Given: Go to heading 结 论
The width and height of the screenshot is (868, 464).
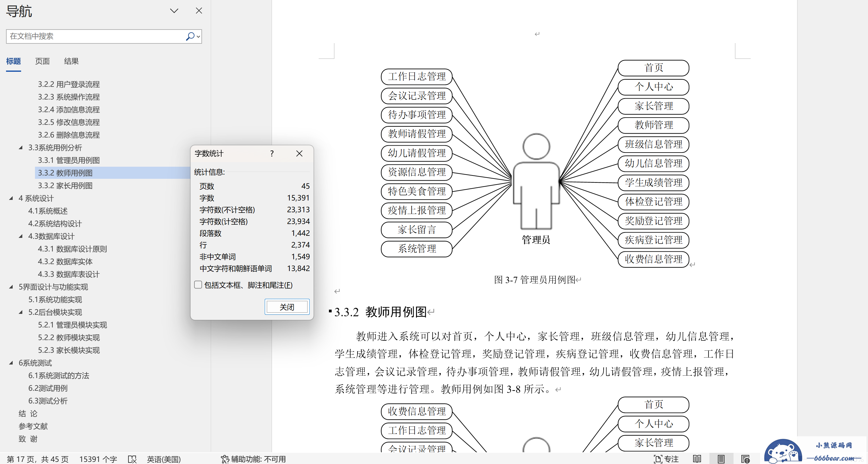Looking at the screenshot, I should pos(28,413).
